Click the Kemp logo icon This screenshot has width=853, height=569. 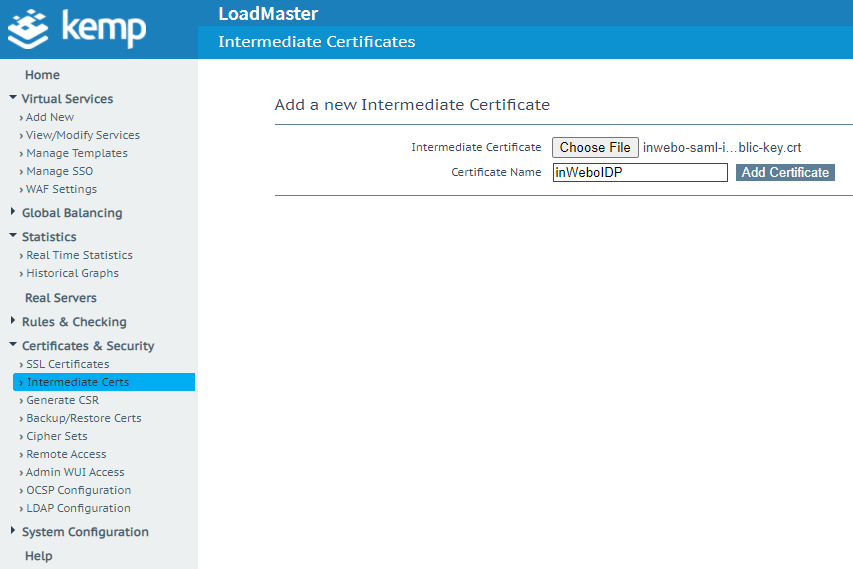coord(27,29)
